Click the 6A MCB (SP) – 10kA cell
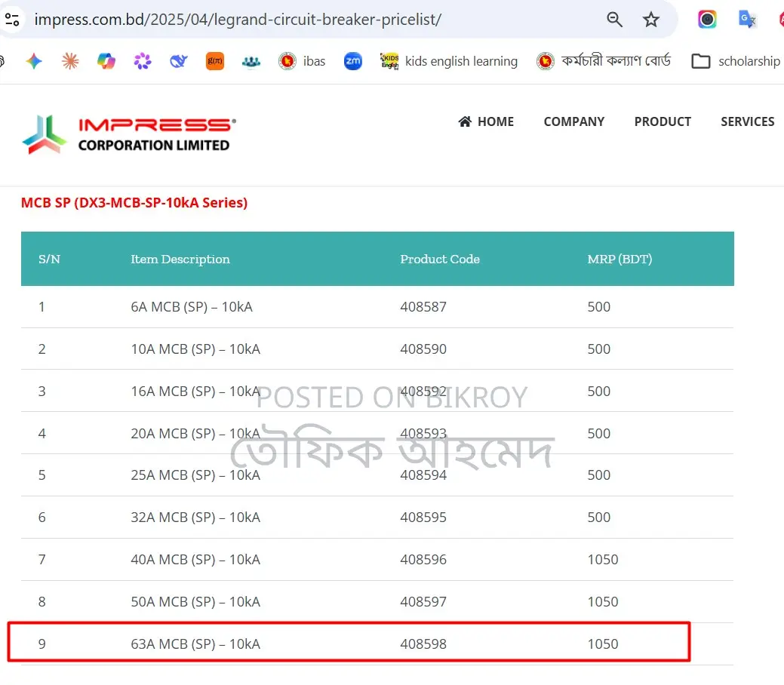 [192, 306]
